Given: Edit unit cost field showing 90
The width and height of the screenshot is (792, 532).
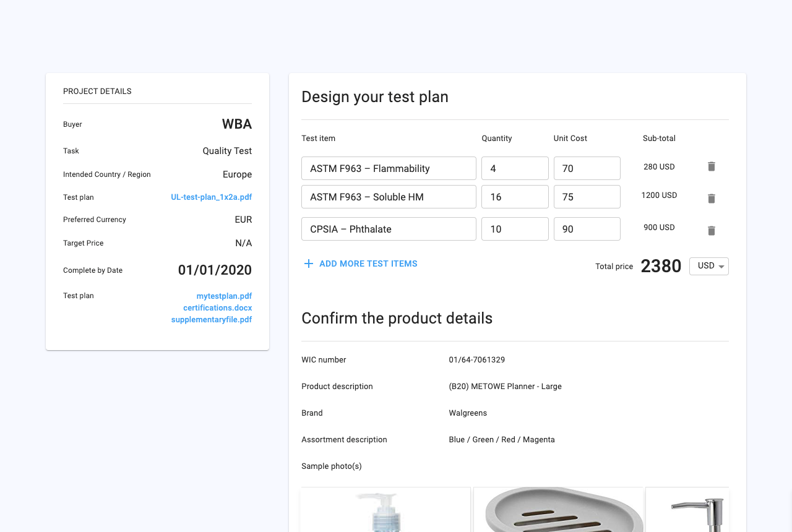Looking at the screenshot, I should click(x=587, y=229).
